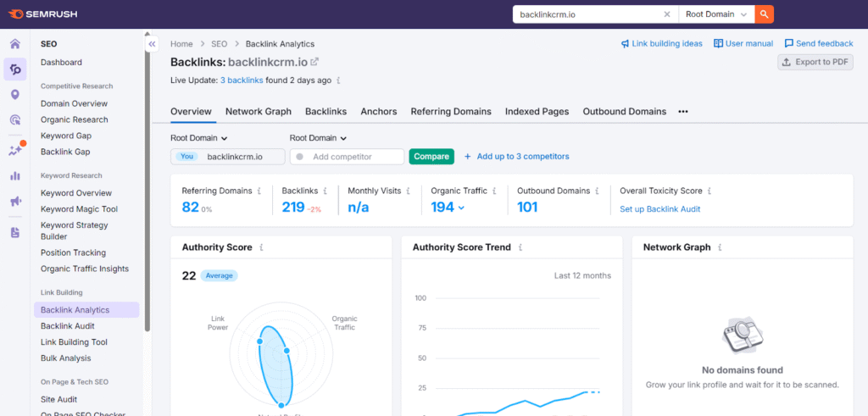Open external link icon next to backlinkcrm.io
868x416 pixels.
[314, 62]
